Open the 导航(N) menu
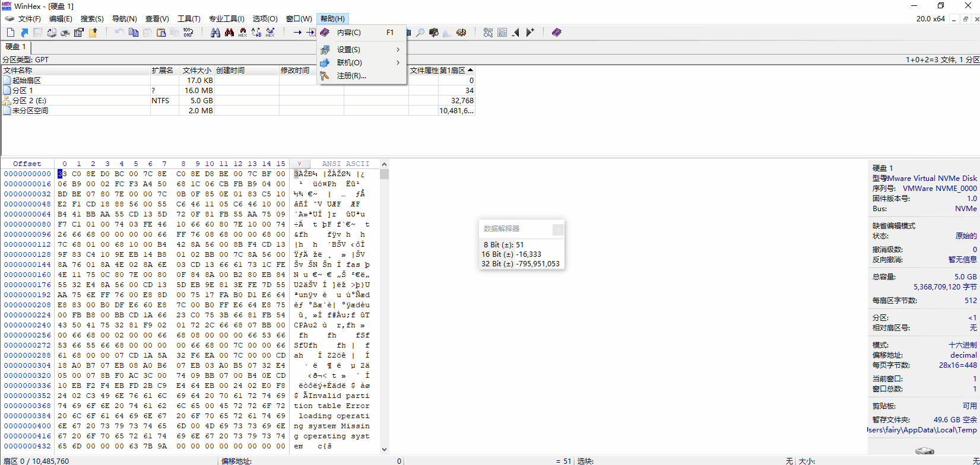980x465 pixels. click(x=125, y=19)
